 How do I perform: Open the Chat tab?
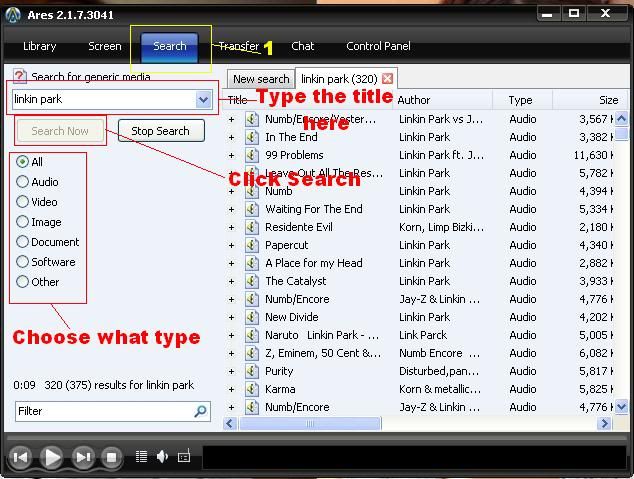coord(302,46)
